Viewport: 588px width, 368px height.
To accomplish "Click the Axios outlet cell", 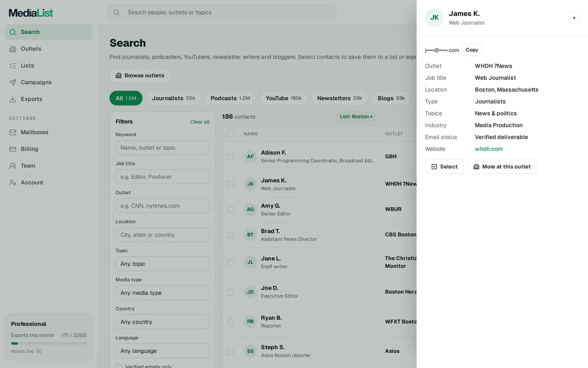I will pos(392,351).
